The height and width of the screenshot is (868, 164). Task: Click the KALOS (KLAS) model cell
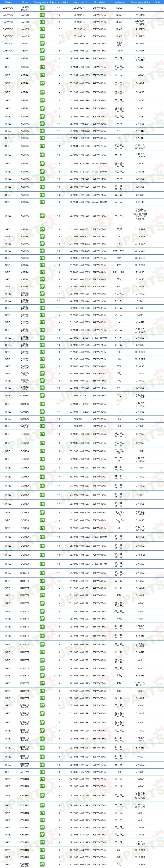click(x=25, y=8)
